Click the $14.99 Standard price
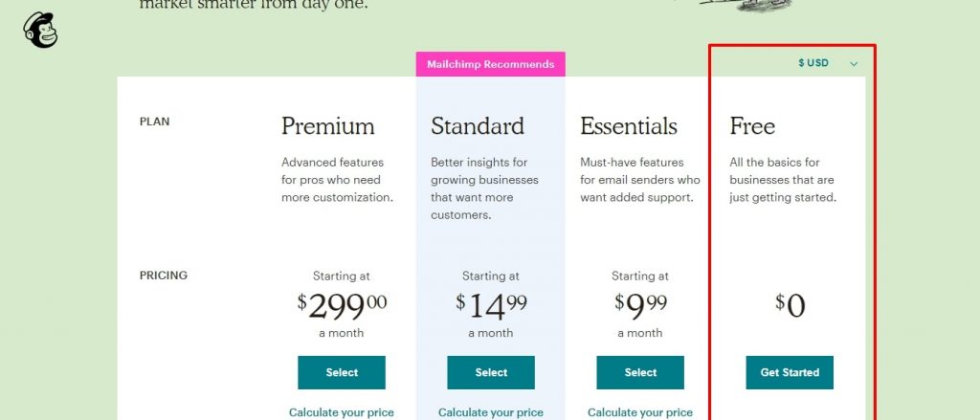The height and width of the screenshot is (420, 980). (491, 306)
